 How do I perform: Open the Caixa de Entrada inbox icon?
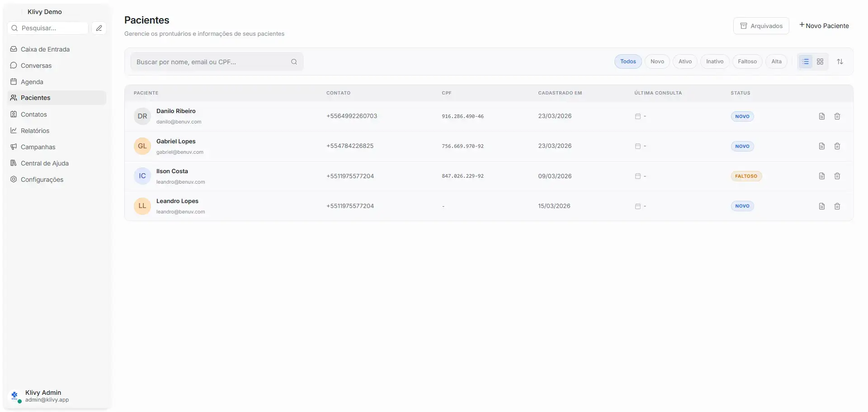tap(14, 49)
